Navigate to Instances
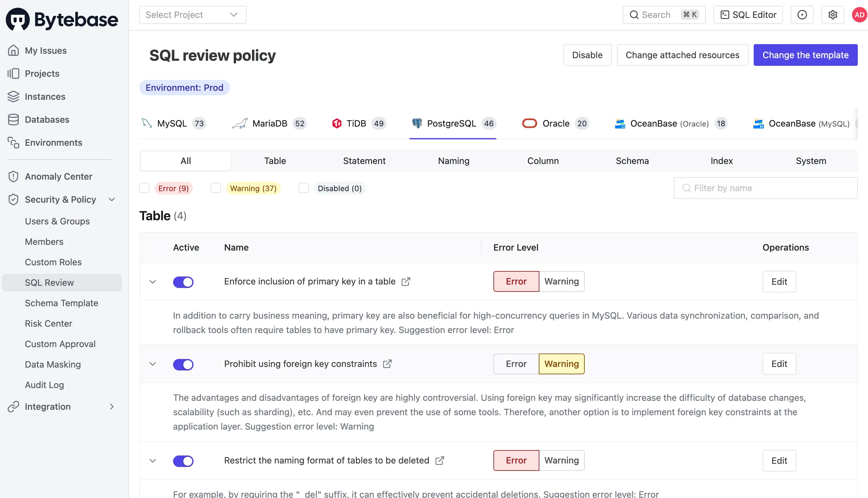 pos(45,97)
